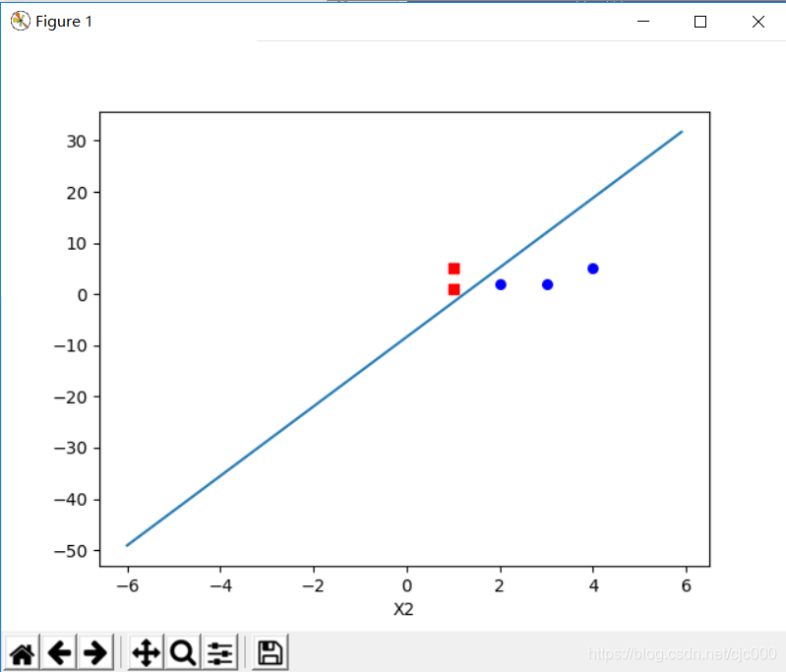Image resolution: width=786 pixels, height=672 pixels.
Task: Click the −20 y-axis tick label
Action: click(70, 397)
